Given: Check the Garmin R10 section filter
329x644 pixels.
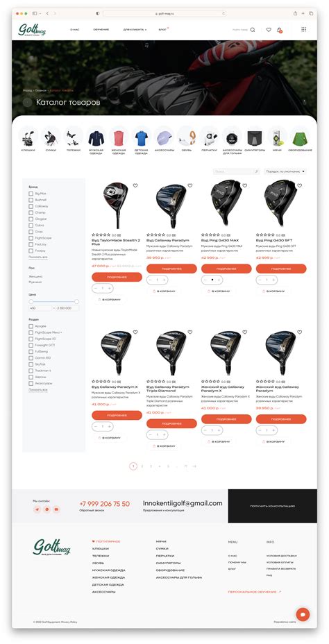Looking at the screenshot, I should [31, 357].
